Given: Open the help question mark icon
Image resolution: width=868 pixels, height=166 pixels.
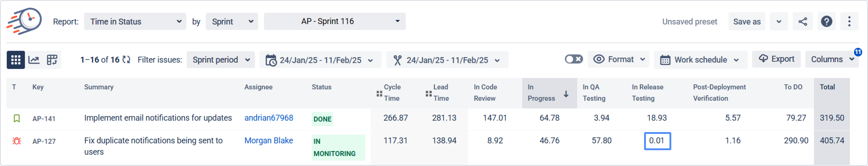Looking at the screenshot, I should [x=826, y=22].
